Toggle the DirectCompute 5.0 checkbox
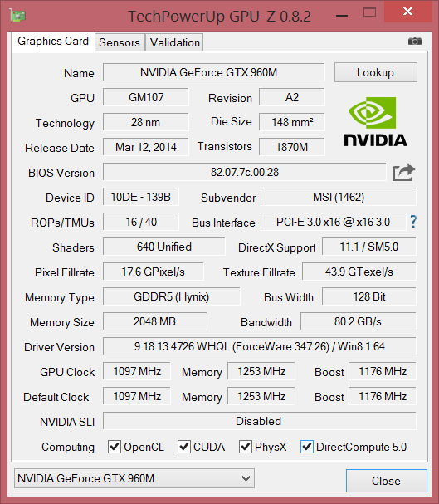Image resolution: width=439 pixels, height=504 pixels. (307, 447)
